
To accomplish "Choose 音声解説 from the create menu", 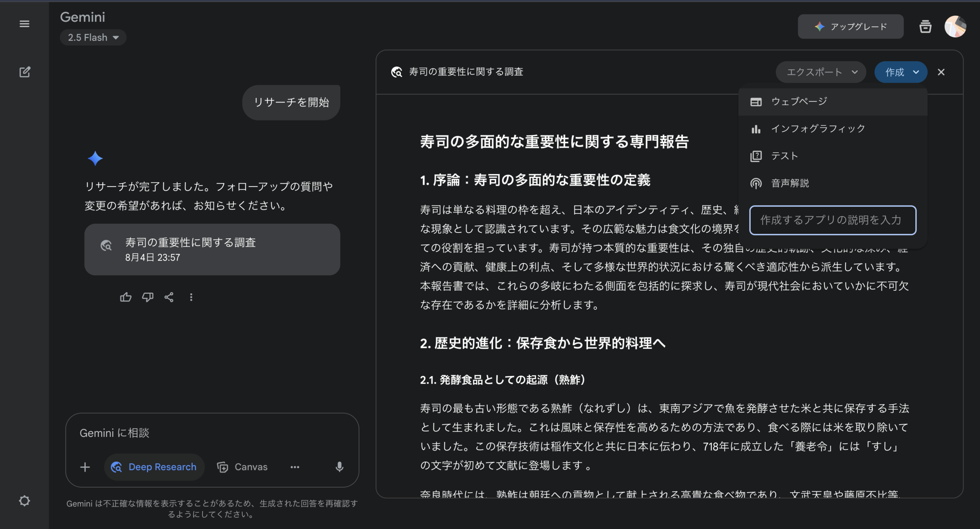I will tap(833, 183).
